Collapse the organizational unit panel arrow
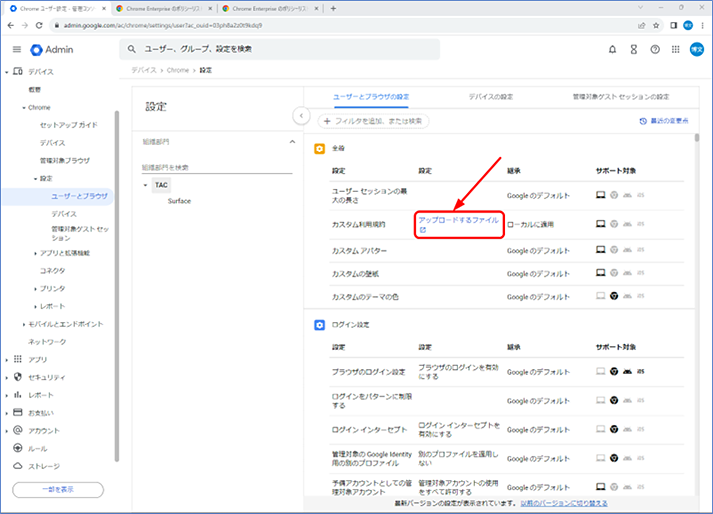This screenshot has width=713, height=514. pos(301,116)
